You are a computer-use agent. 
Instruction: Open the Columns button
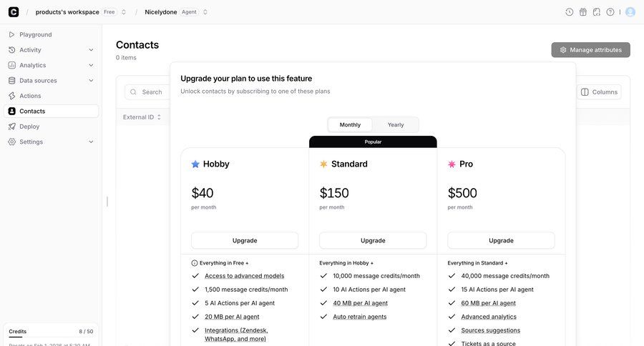[599, 92]
